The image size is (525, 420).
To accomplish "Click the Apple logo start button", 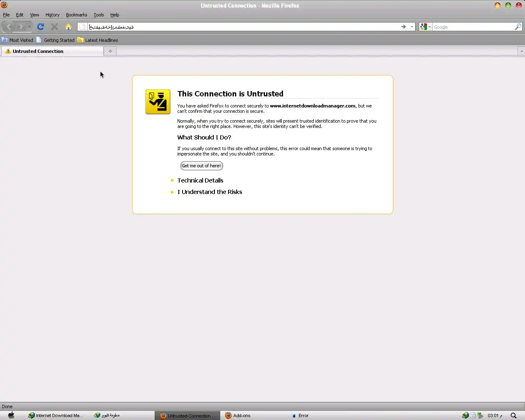I will (11, 415).
